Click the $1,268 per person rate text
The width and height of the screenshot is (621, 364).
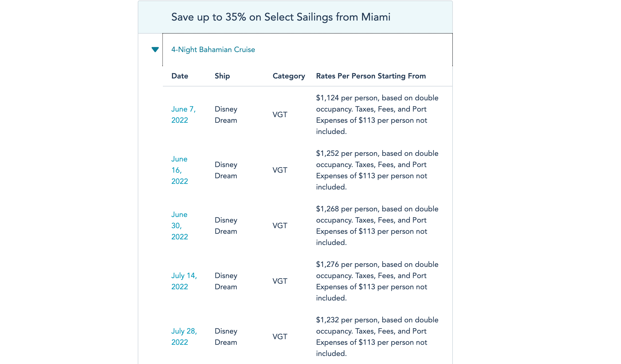[x=377, y=225]
